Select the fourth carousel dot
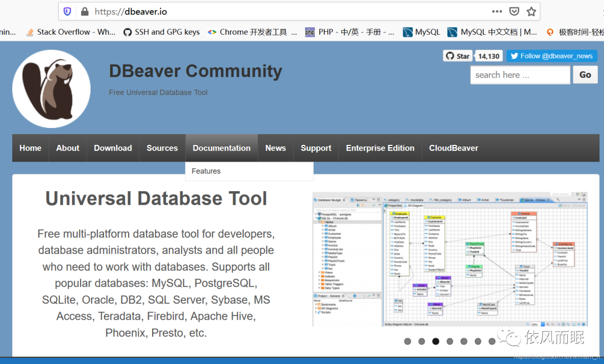604x364 pixels. click(450, 341)
